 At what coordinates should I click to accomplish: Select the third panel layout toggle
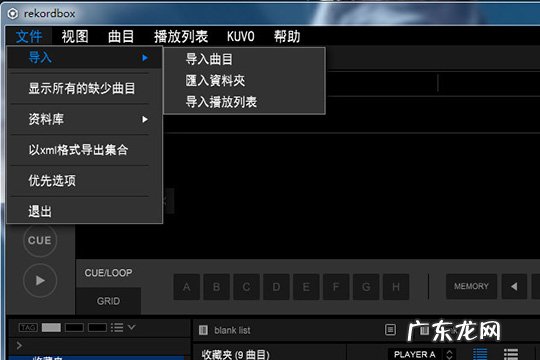click(97, 327)
